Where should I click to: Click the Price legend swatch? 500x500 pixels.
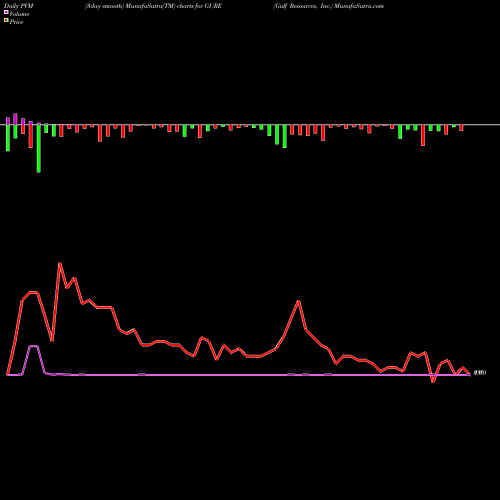(6, 21)
